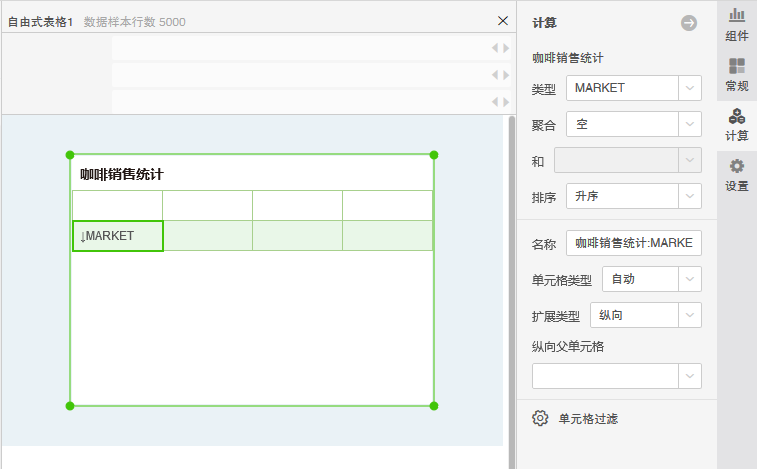Viewport: 757px width, 469px height.
Task: Open the 聚合 aggregation dropdown
Action: 690,124
